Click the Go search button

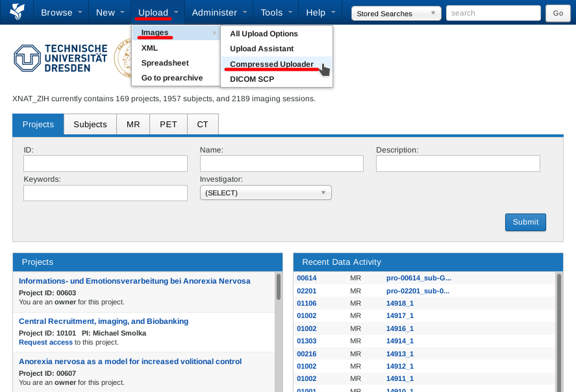(x=558, y=14)
